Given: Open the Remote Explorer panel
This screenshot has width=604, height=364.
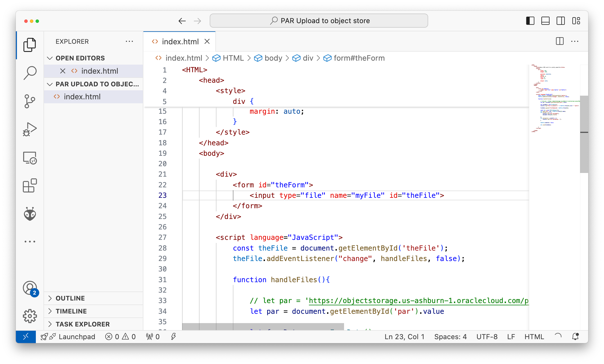Looking at the screenshot, I should click(30, 158).
